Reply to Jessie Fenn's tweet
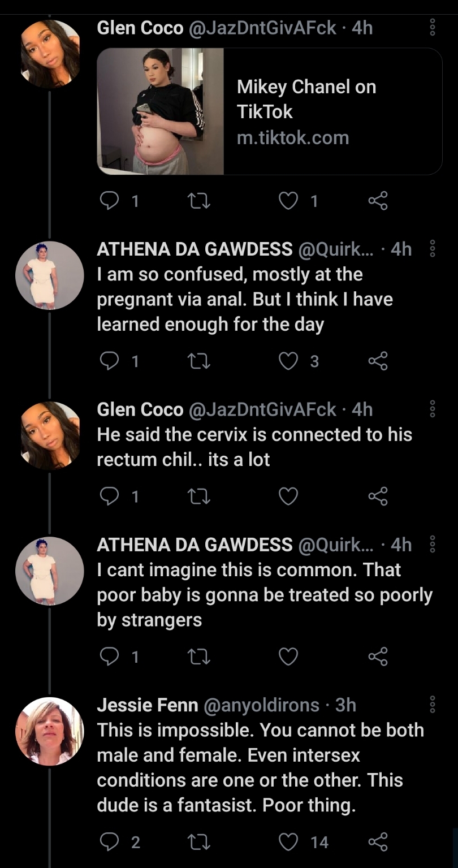 [108, 842]
